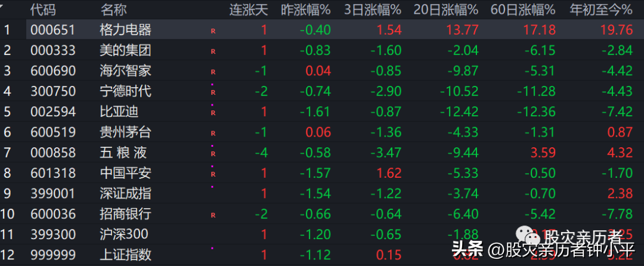Click the R marker beside 中国平安
Image resolution: width=644 pixels, height=266 pixels.
coord(213,175)
